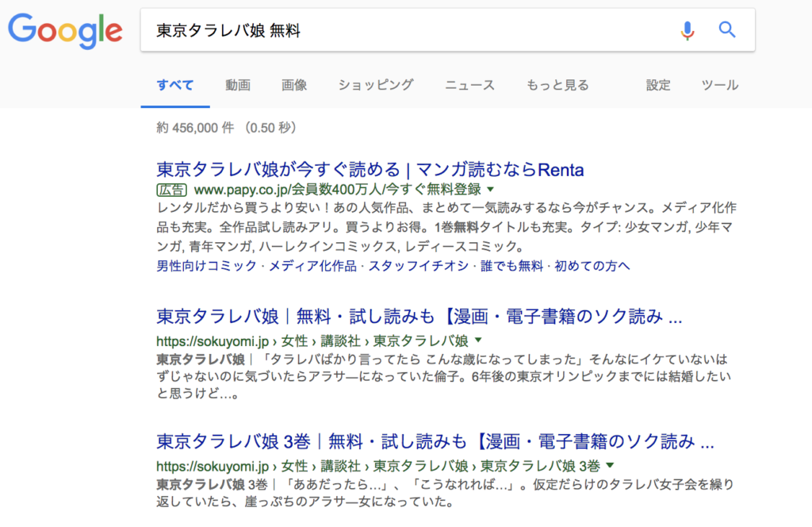Open メディア化作品 sitelink
The width and height of the screenshot is (812, 527).
[312, 266]
